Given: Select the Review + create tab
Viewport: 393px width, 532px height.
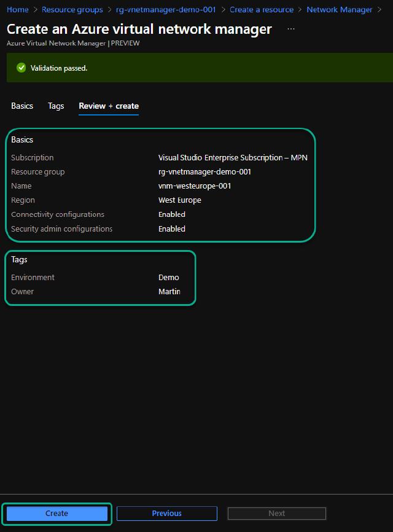Looking at the screenshot, I should (109, 106).
